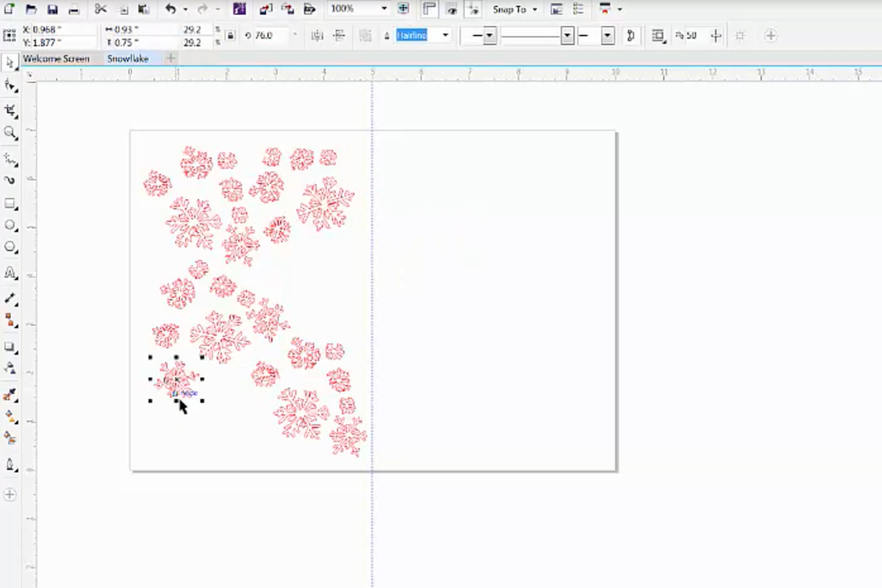Expand the Snap To dropdown

pyautogui.click(x=514, y=10)
